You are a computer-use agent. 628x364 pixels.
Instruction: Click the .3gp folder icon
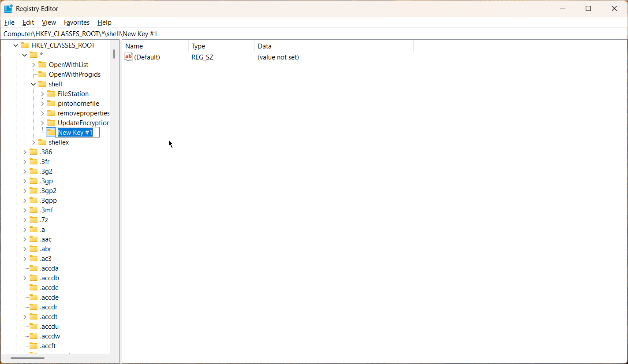(34, 181)
